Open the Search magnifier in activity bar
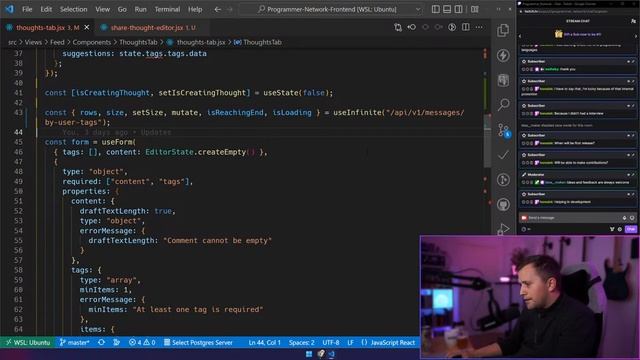Image resolution: width=640 pixels, height=360 pixels. 503,105
